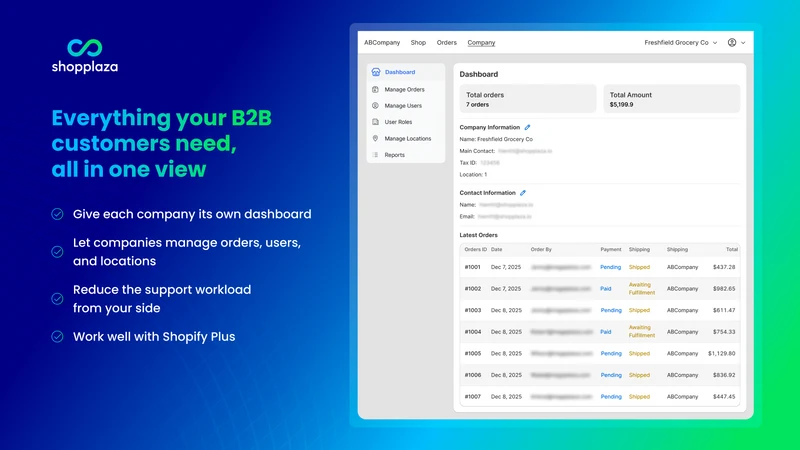Click the User Roles icon
The width and height of the screenshot is (800, 450).
376,122
